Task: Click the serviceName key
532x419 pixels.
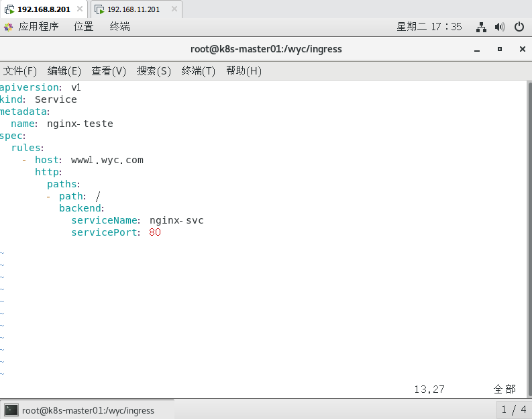Action: (x=105, y=220)
